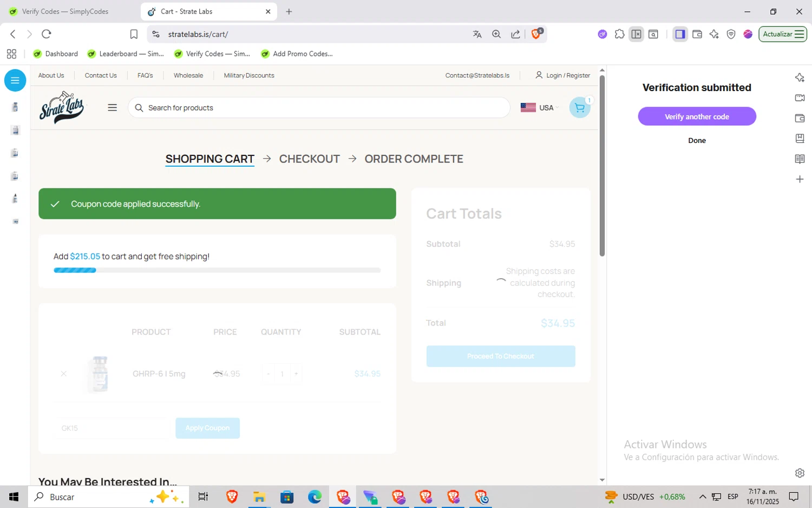This screenshot has height=508, width=812.
Task: Focus the Search for products field
Action: pos(319,108)
